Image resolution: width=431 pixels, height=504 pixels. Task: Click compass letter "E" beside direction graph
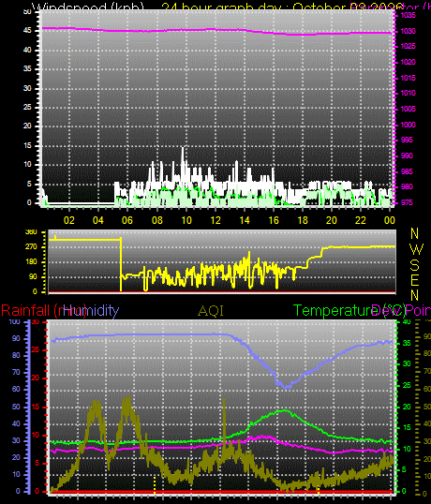click(x=415, y=281)
